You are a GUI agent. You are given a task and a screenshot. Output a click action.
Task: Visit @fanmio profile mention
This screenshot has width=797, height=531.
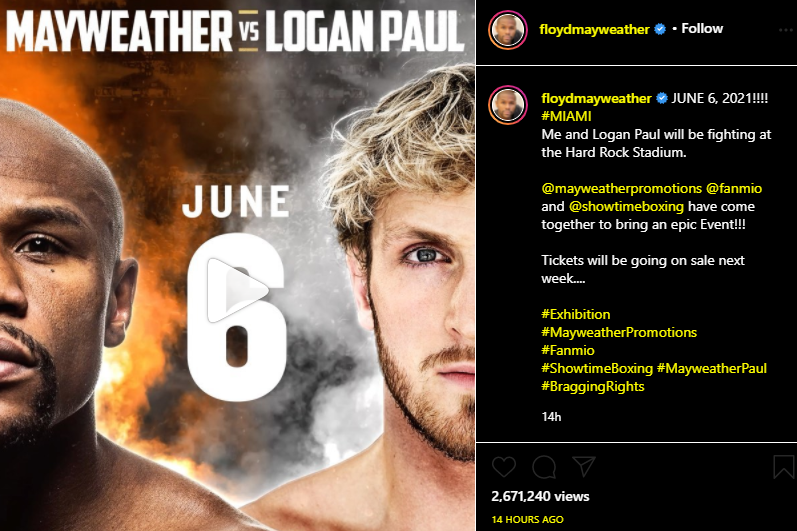(x=734, y=189)
